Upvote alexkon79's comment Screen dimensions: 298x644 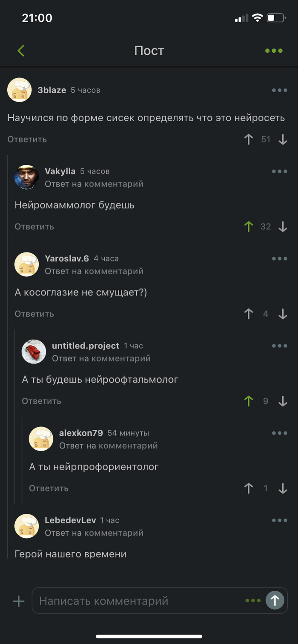(x=249, y=488)
